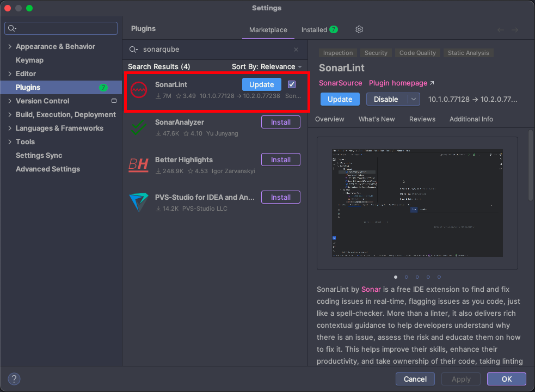535x392 pixels.
Task: Install the Better Highlights plugin
Action: point(281,160)
